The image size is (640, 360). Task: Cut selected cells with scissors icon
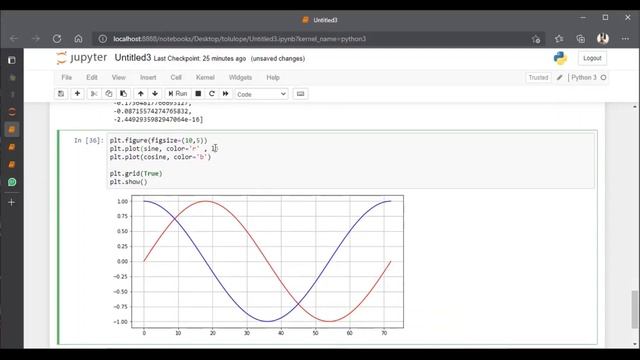pos(94,94)
